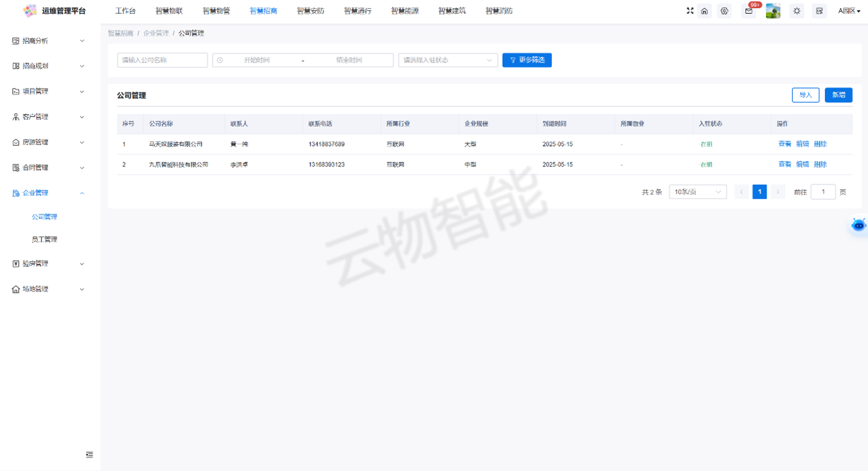
Task: Open the 10条/页 page size dropdown
Action: (x=698, y=192)
